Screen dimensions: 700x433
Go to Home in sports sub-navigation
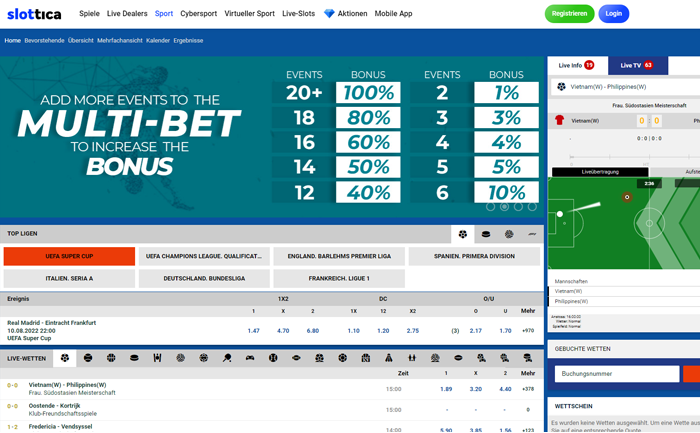pos(12,41)
